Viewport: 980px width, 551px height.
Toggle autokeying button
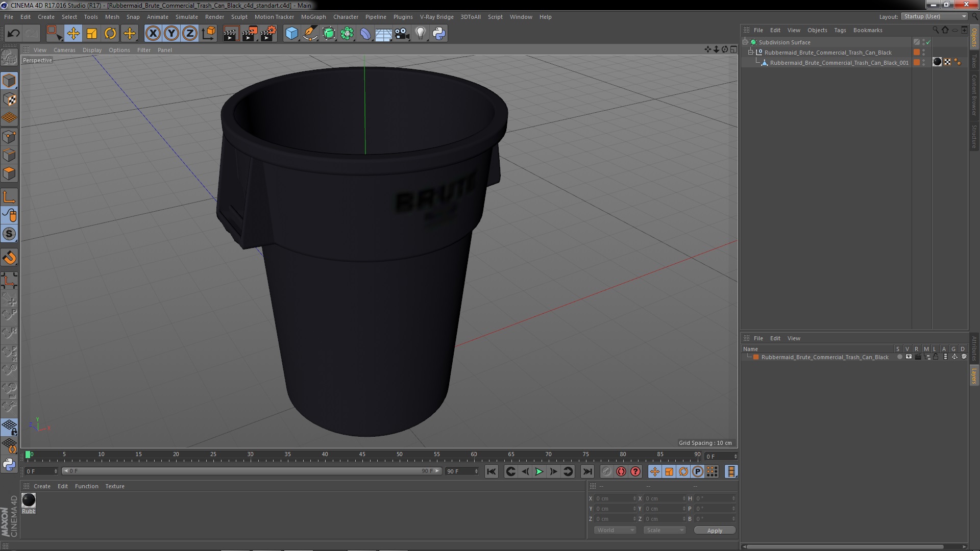coord(621,471)
